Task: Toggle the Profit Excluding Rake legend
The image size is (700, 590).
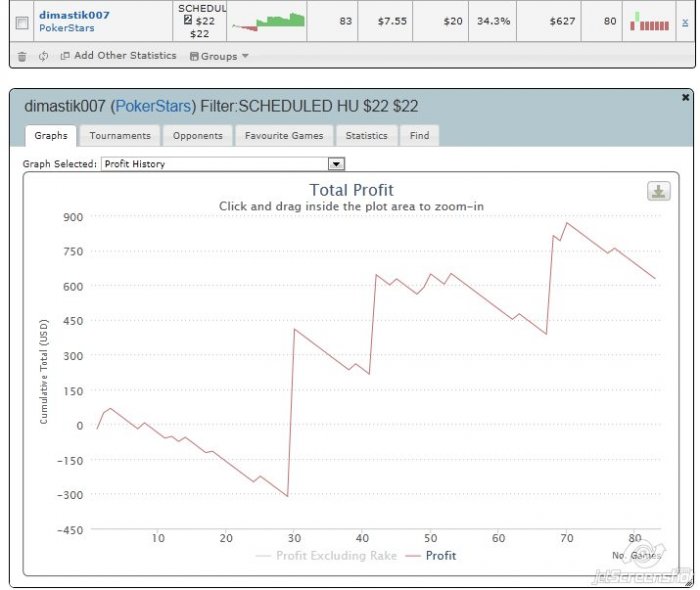Action: (x=327, y=556)
